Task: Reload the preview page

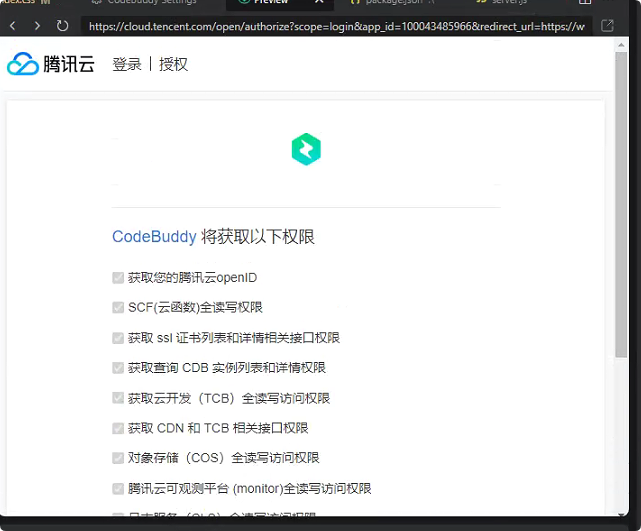Action: (x=62, y=26)
